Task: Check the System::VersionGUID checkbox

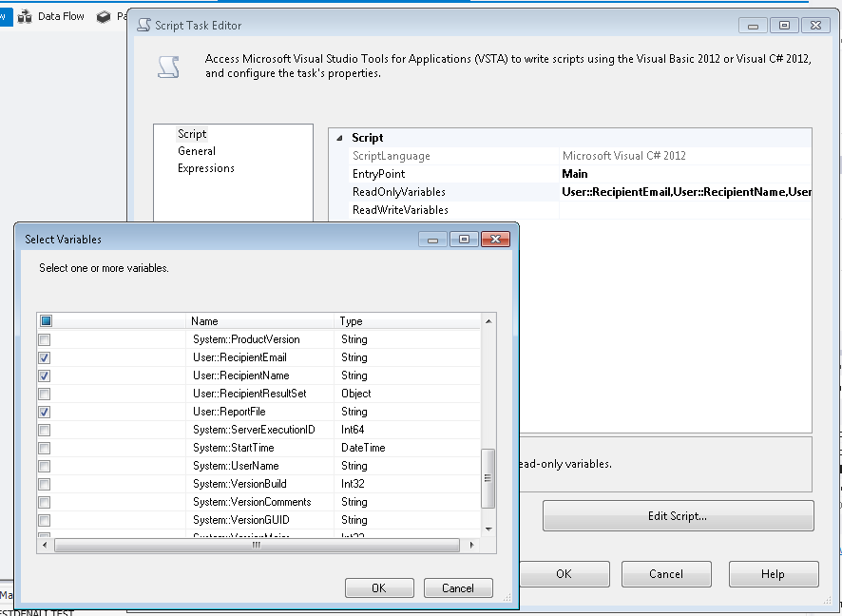Action: (45, 520)
